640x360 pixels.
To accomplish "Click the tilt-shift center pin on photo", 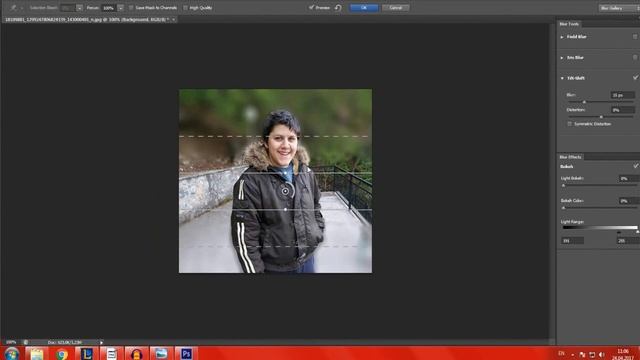I will [286, 191].
